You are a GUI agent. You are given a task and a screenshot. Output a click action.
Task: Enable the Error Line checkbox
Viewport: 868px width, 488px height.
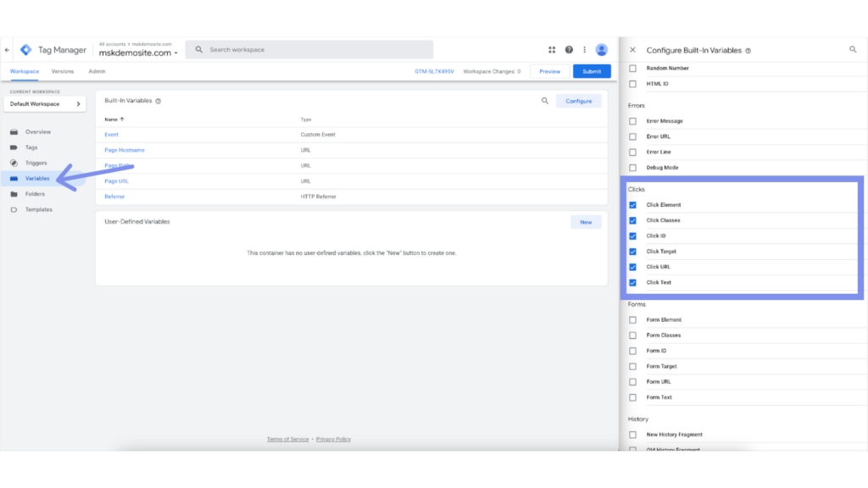click(632, 152)
